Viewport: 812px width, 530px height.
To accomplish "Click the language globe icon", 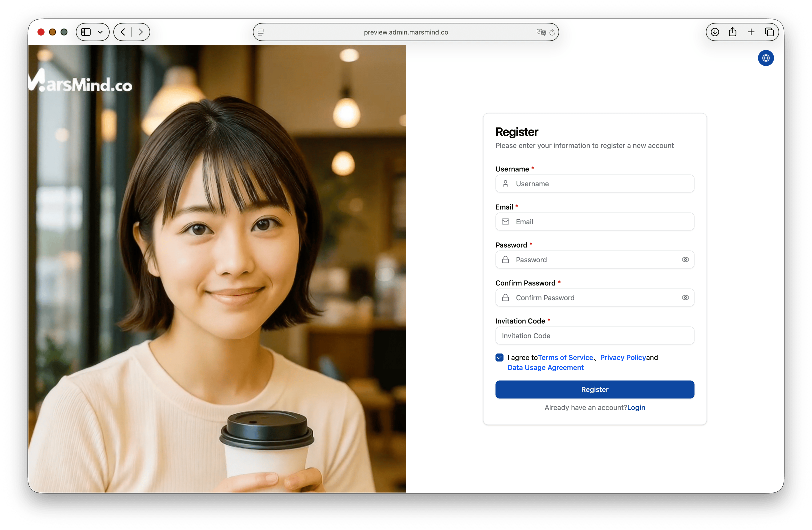I will (765, 58).
